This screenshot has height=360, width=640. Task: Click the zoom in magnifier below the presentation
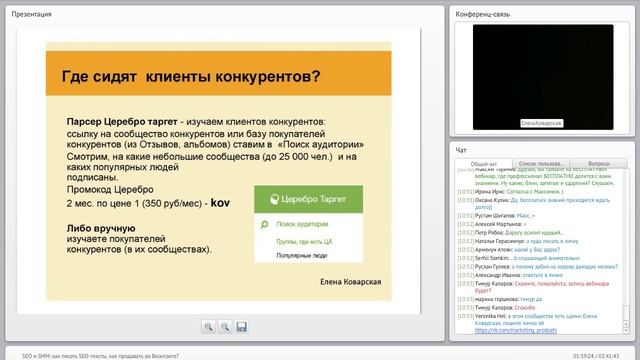coord(208,327)
